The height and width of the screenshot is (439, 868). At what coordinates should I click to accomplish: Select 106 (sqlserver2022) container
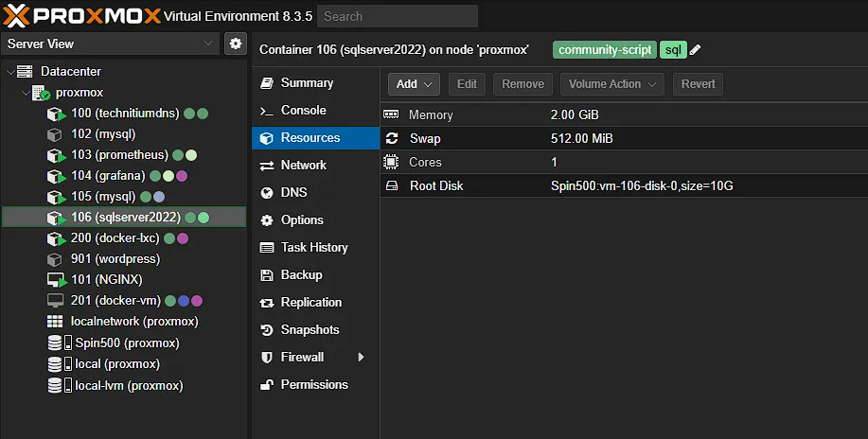(x=124, y=218)
